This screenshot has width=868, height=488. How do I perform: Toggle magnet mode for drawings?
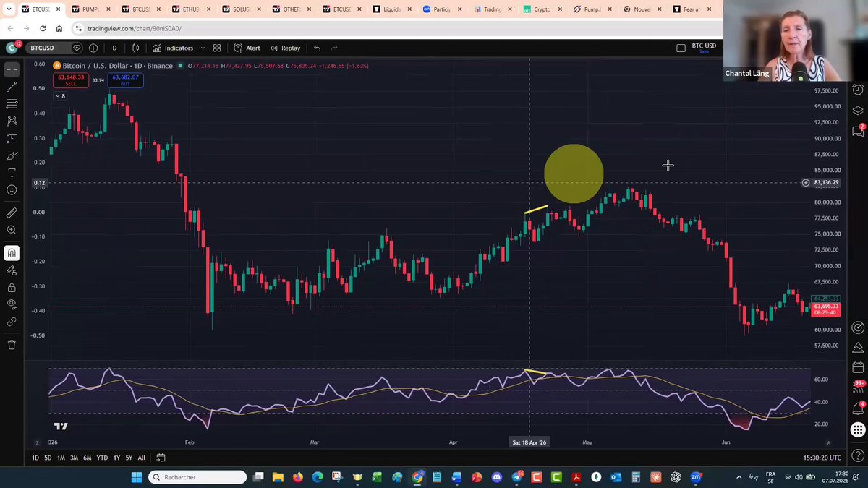pyautogui.click(x=12, y=253)
